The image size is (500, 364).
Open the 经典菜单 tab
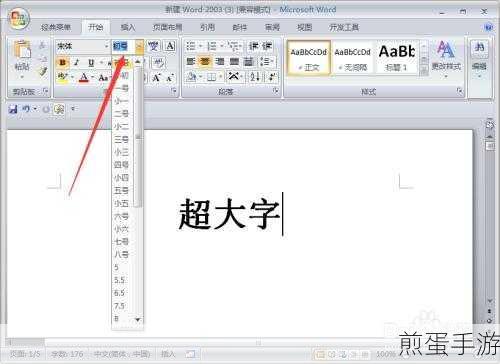(56, 27)
